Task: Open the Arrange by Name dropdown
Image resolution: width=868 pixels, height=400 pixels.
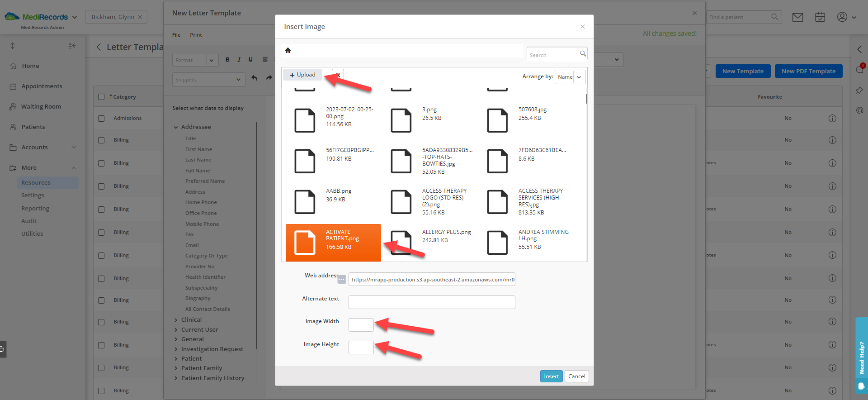Action: click(x=570, y=77)
